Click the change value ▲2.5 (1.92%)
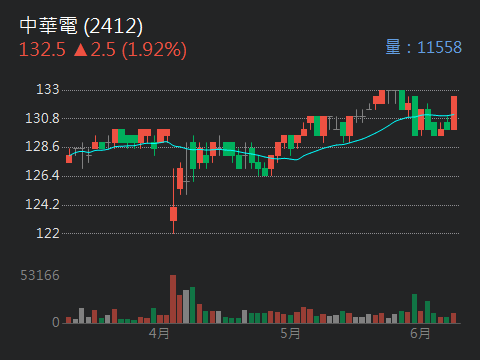Screen dimensions: 480x360 pyautogui.click(x=130, y=50)
